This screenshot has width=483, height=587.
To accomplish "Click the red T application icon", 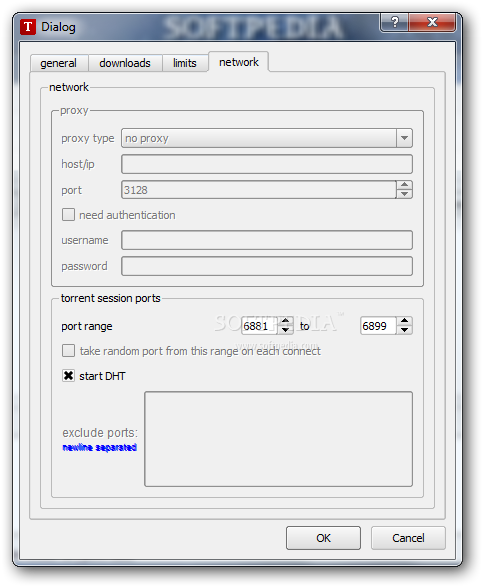I will pyautogui.click(x=28, y=27).
